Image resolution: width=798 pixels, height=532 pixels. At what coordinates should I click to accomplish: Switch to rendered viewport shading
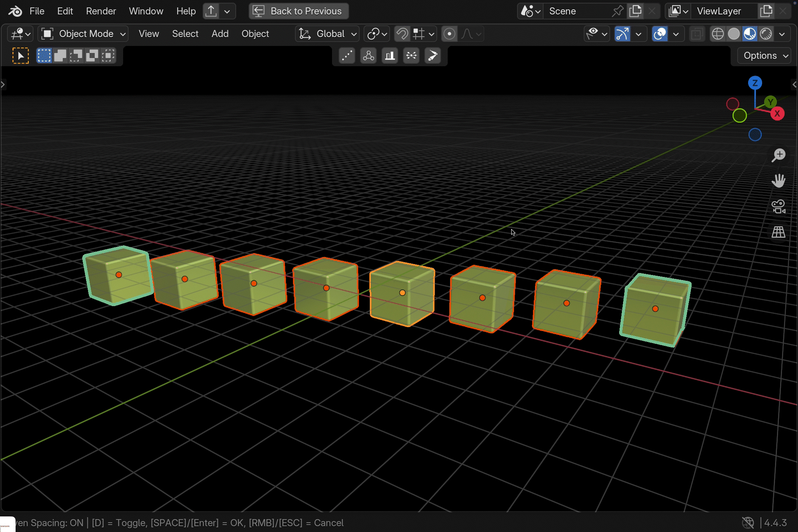766,34
